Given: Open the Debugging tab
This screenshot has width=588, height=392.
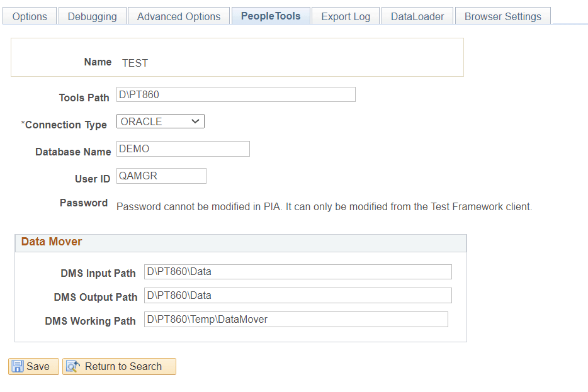Looking at the screenshot, I should (92, 15).
